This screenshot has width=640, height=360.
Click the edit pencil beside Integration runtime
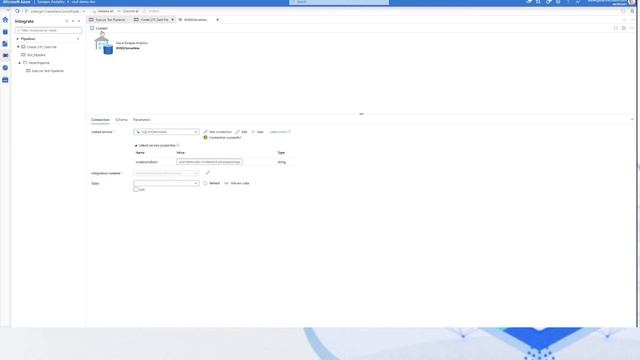[207, 173]
